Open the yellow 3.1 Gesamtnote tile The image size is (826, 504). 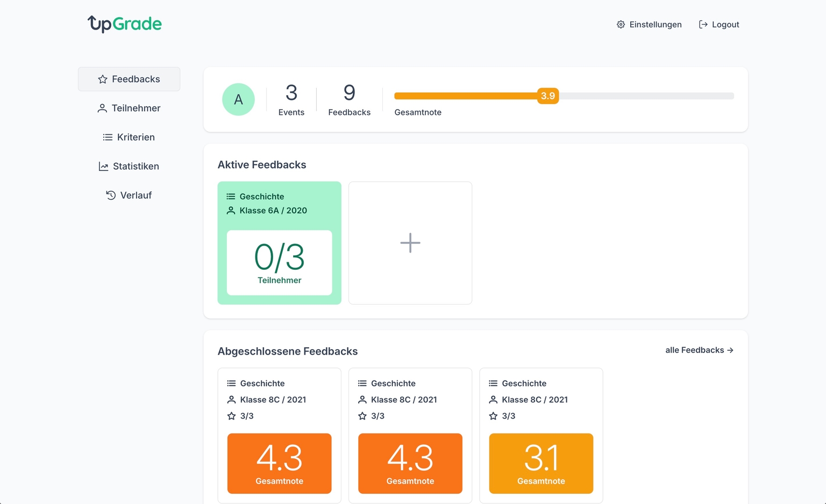pos(541,463)
